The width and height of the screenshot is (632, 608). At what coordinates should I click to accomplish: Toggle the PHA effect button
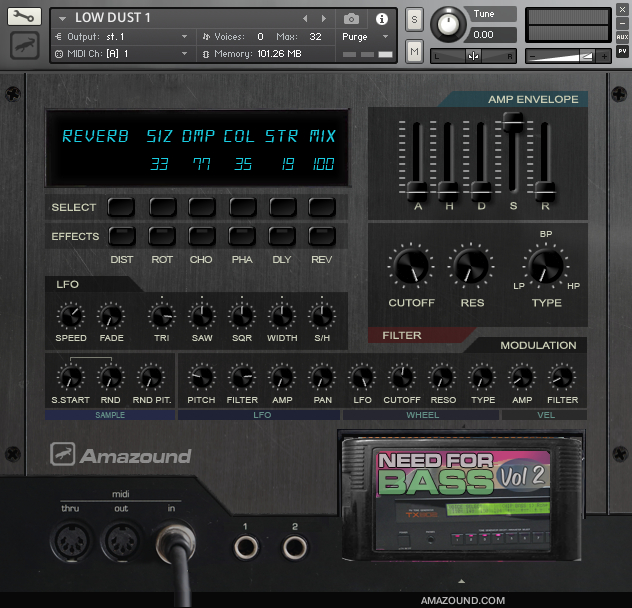click(242, 236)
